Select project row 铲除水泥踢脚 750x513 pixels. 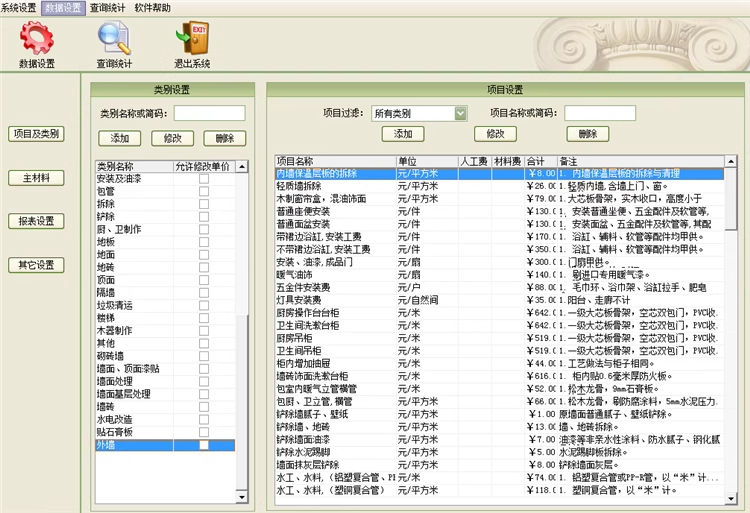[500, 452]
